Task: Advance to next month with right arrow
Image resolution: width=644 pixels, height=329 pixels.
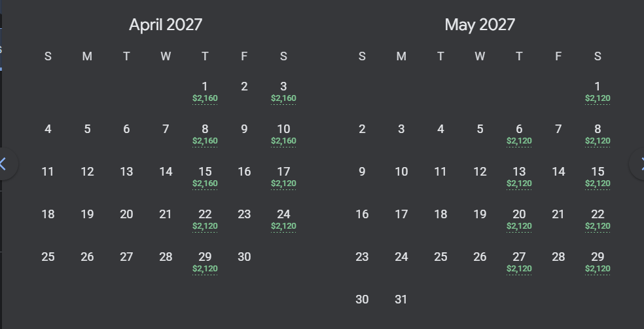Action: [x=638, y=164]
